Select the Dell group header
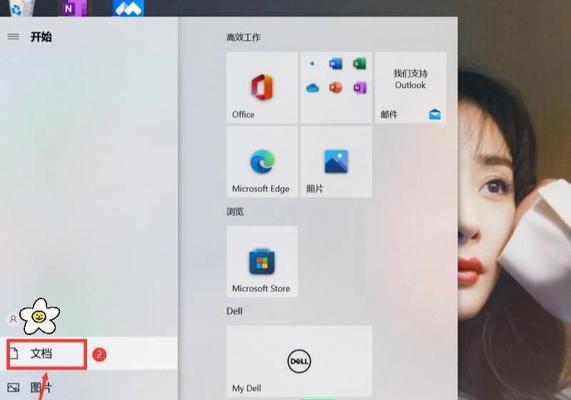 235,311
